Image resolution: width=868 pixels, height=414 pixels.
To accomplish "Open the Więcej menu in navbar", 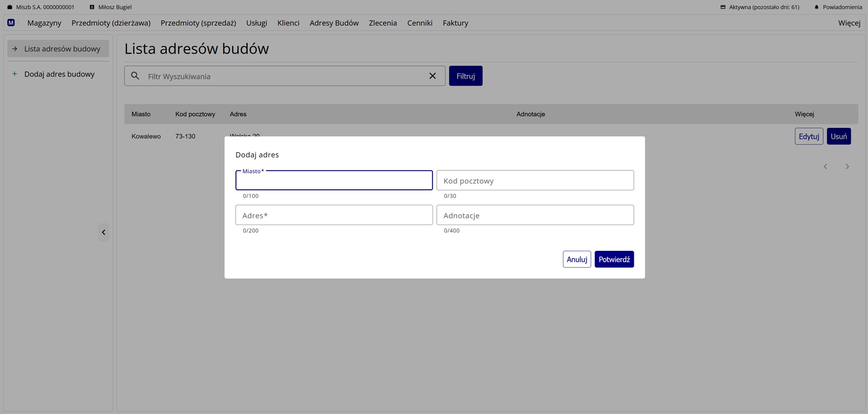I will click(849, 23).
